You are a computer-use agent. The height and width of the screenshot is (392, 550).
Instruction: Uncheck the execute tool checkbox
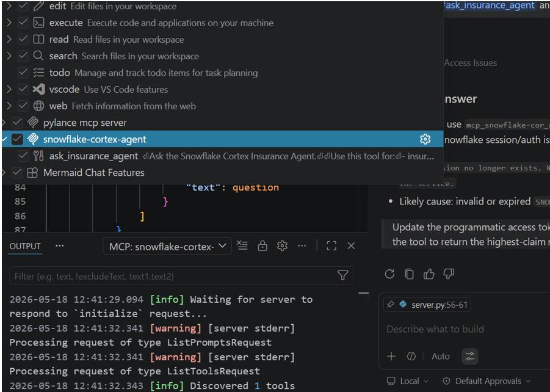pos(23,23)
